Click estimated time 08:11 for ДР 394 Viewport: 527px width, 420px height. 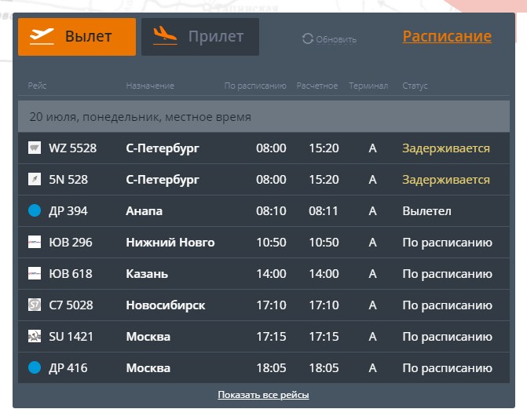coord(324,211)
